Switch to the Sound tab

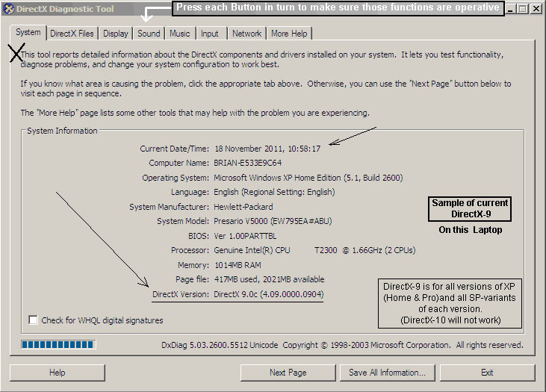coord(149,34)
